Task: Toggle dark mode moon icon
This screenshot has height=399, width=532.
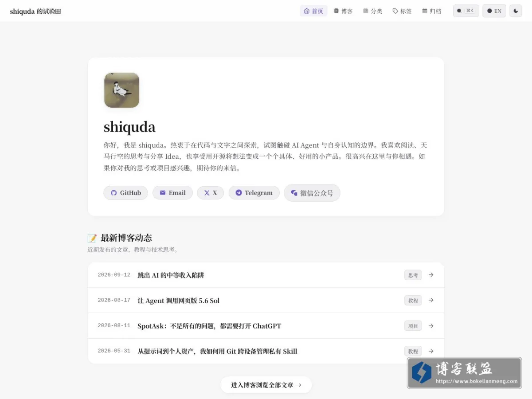Action: point(516,11)
